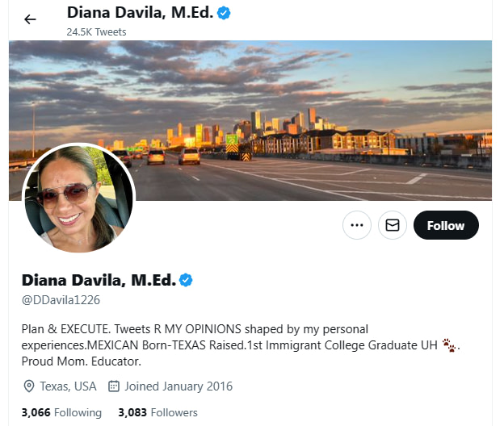This screenshot has width=504, height=426.
Task: Click the @DDavila1226 handle
Action: coord(61,300)
